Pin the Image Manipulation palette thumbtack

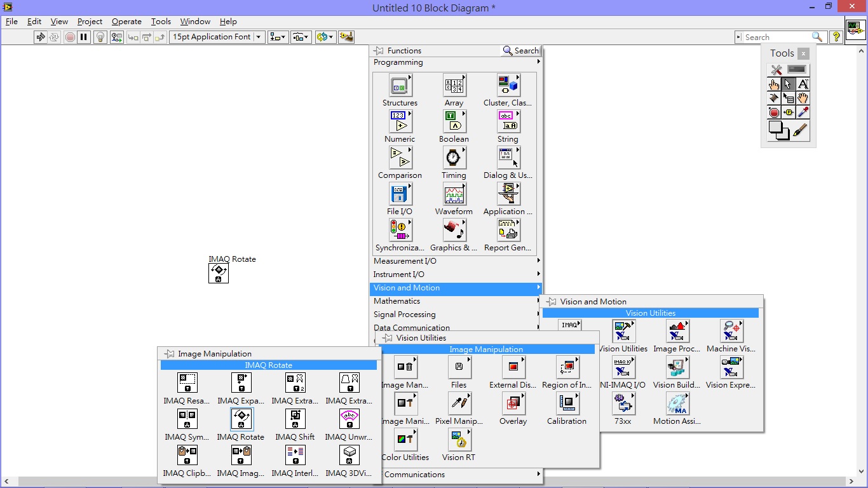(x=169, y=354)
